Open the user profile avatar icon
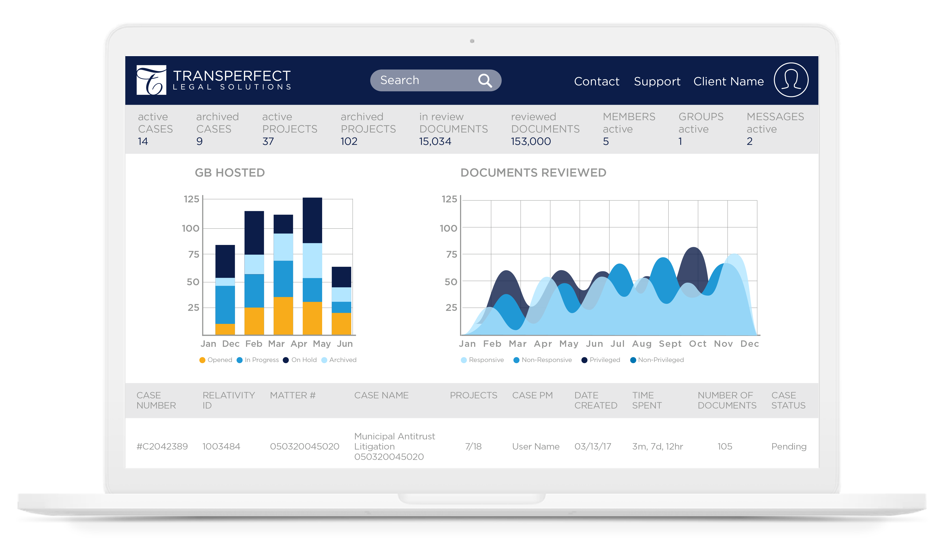 pyautogui.click(x=791, y=80)
